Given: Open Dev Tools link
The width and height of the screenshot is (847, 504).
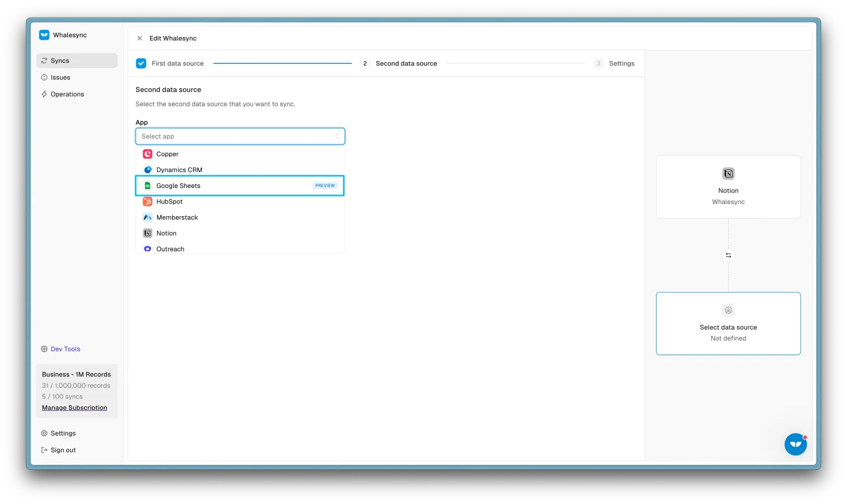Looking at the screenshot, I should click(65, 349).
